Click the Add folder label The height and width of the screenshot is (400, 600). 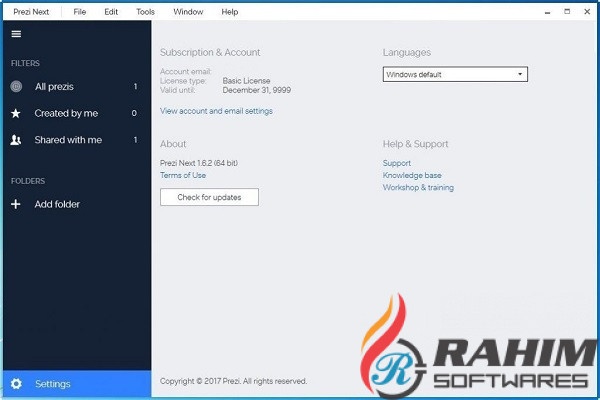click(57, 204)
